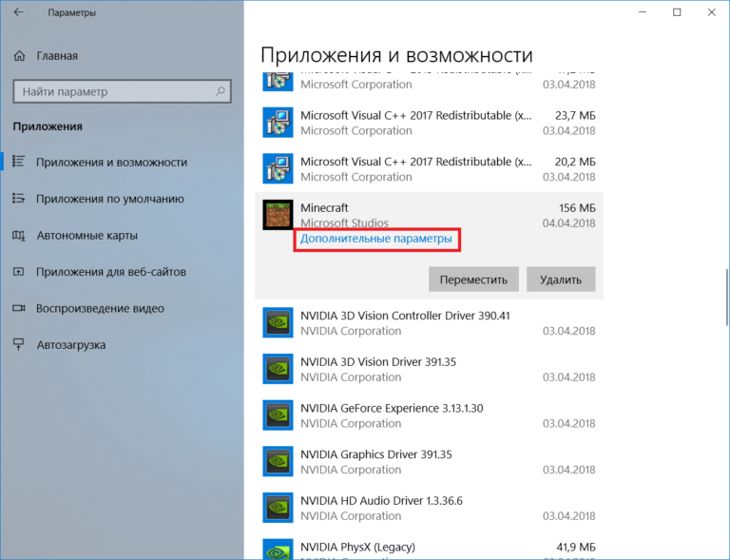
Task: Click the Приложения по умолчанию sidebar icon
Action: point(18,199)
